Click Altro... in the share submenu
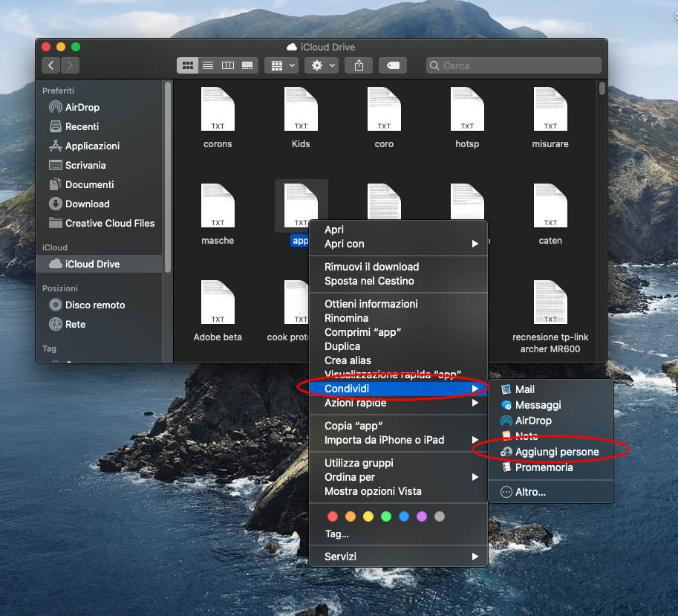Screen dimensions: 678x616 tap(550, 493)
